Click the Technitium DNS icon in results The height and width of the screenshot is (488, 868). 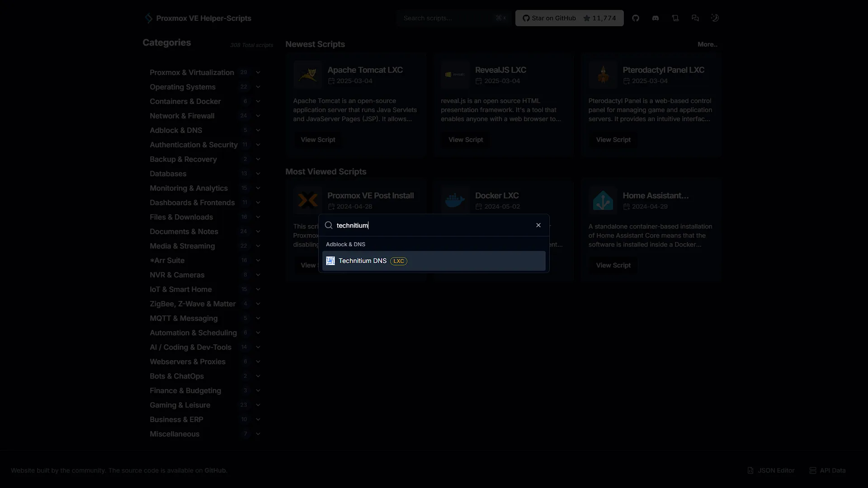coord(330,261)
